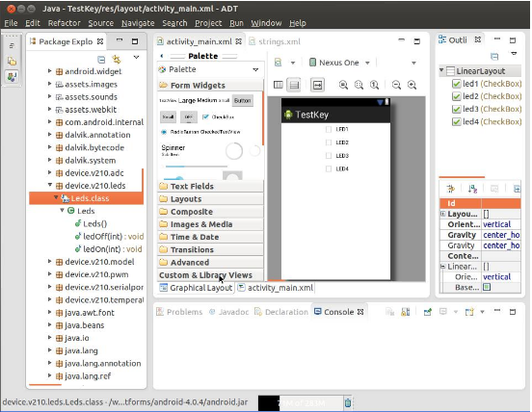532x412 pixels.
Task: Open the Declaration tab
Action: [x=281, y=312]
